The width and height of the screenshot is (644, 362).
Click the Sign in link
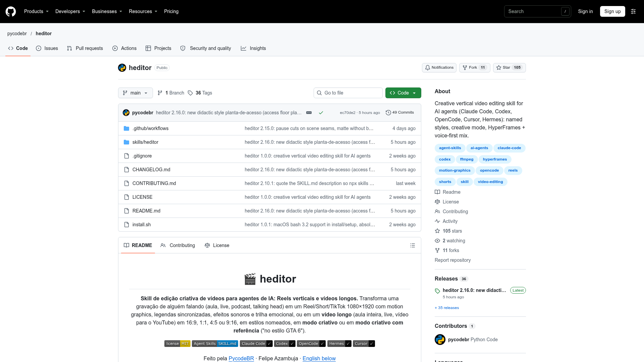pos(585,11)
